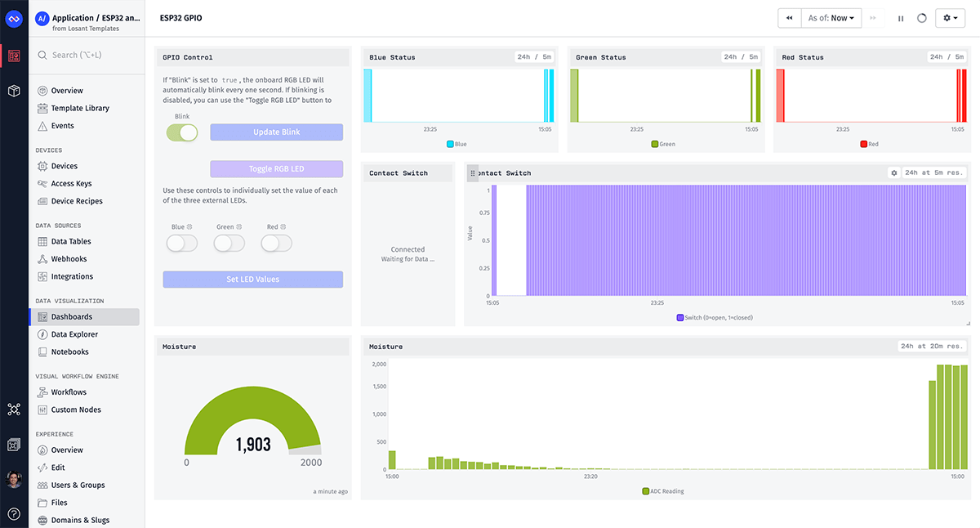Click "24h at 20m res." label on Moisture
Viewport: 980px width, 528px height.
[x=932, y=347]
